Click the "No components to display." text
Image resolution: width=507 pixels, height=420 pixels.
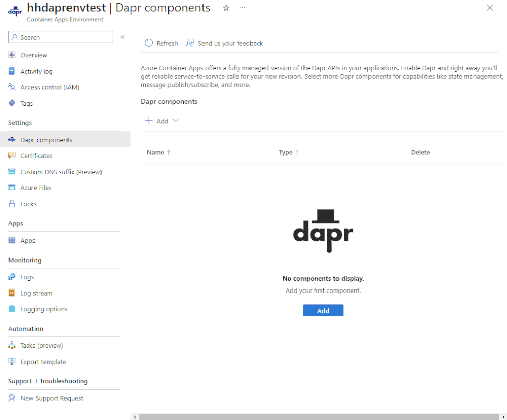pyautogui.click(x=323, y=278)
